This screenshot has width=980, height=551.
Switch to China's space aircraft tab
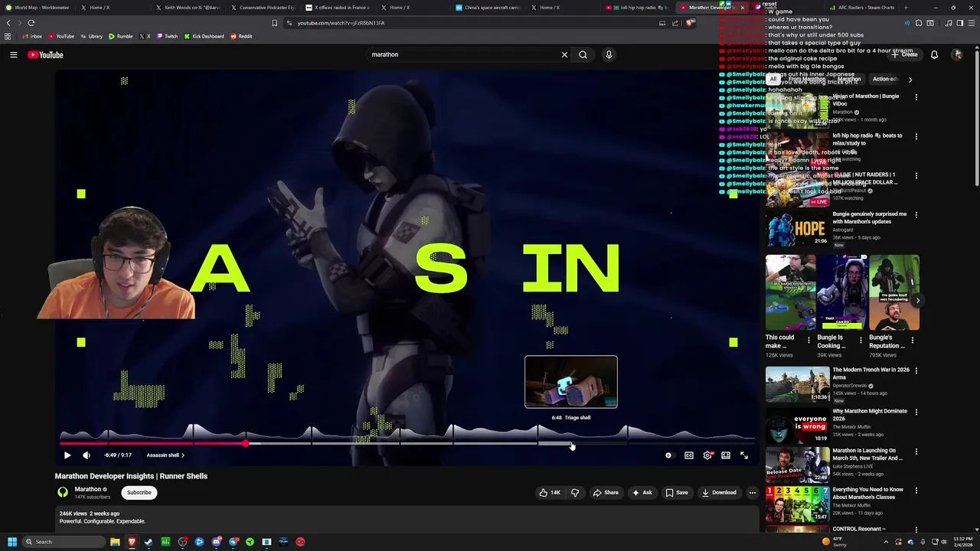pyautogui.click(x=488, y=8)
